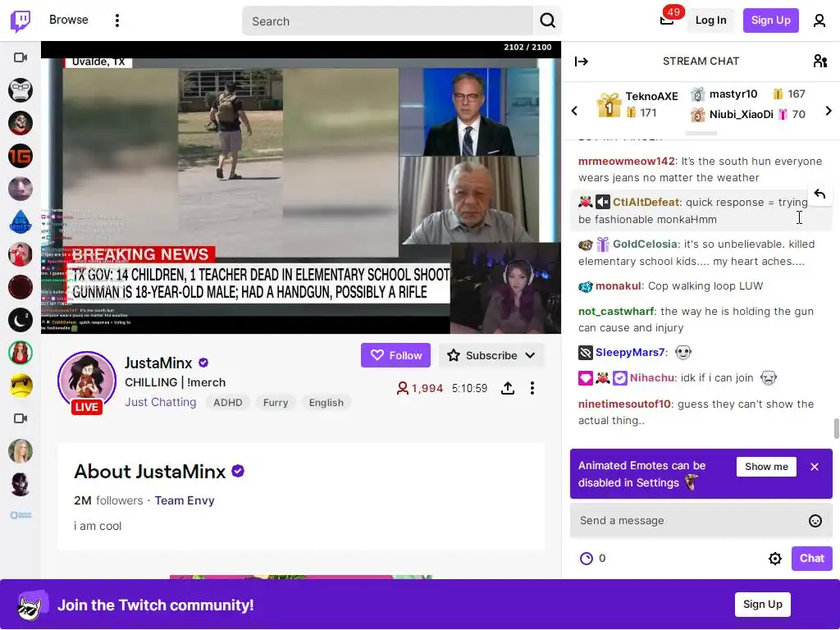Open channel points balance icon
Screen dimensions: 840x630
coord(586,559)
